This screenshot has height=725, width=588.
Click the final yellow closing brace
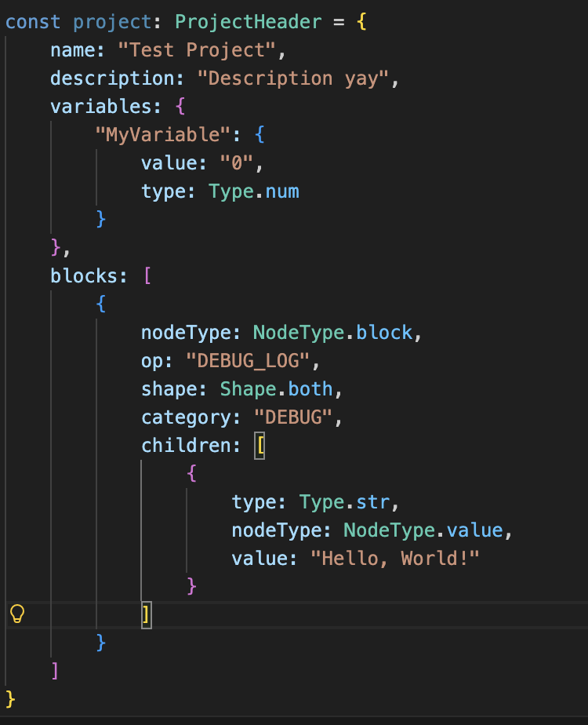coord(10,700)
